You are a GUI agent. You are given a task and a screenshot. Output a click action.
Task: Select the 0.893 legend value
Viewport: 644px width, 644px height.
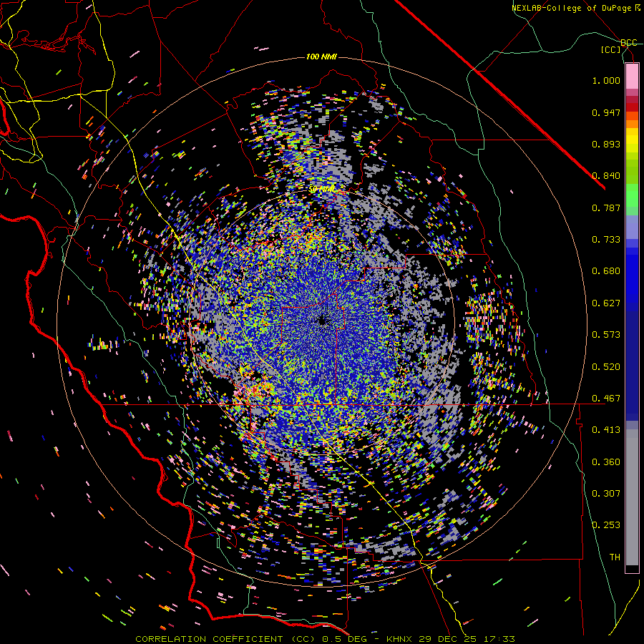606,144
